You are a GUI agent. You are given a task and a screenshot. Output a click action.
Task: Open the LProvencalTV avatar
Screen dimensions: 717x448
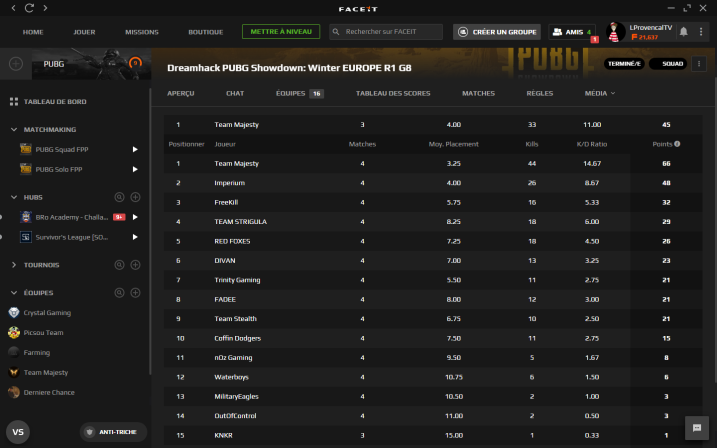tap(615, 32)
